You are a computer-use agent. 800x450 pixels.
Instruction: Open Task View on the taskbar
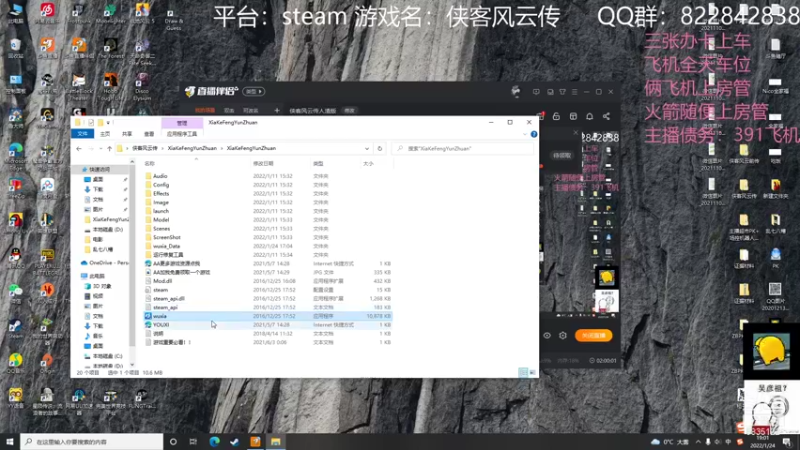click(193, 442)
